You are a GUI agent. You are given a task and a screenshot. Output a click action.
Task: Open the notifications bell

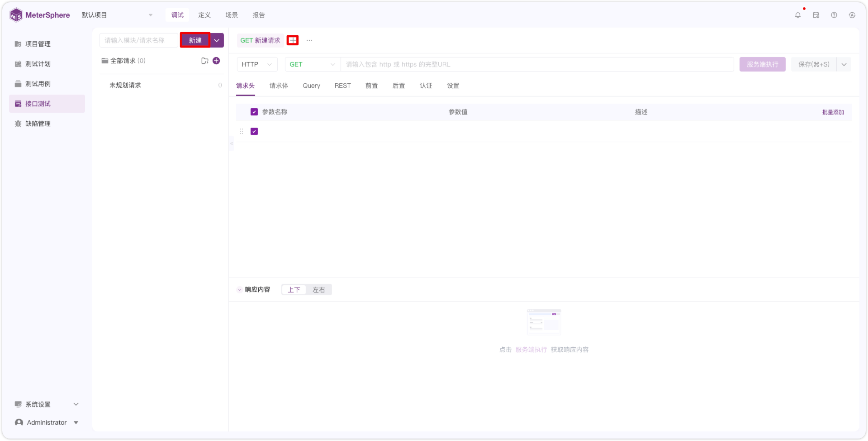[798, 15]
